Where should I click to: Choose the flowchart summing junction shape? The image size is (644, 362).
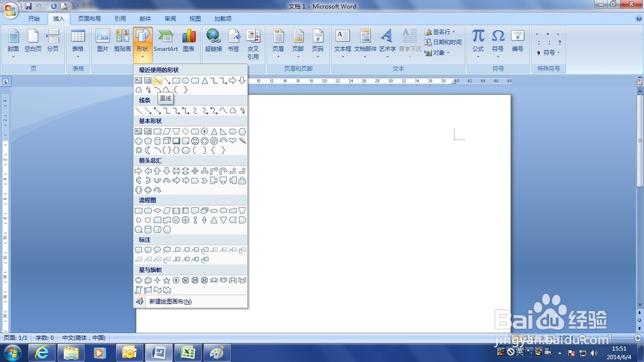coord(176,220)
